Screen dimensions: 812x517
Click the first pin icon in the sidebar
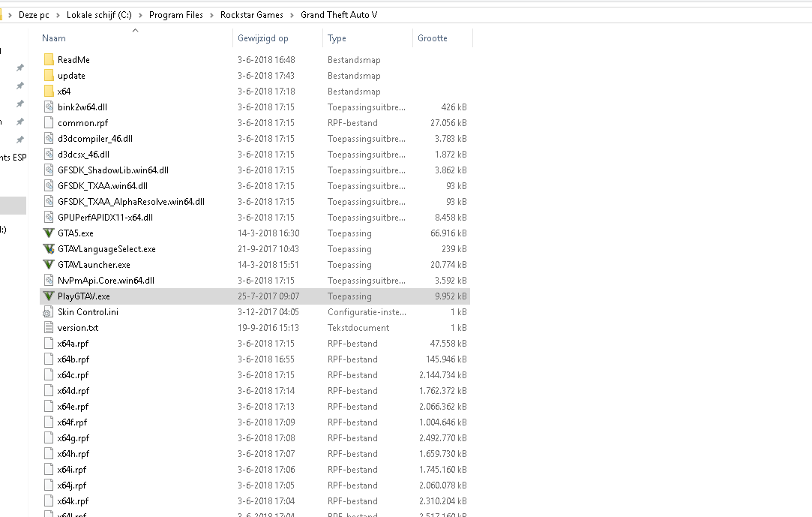coord(19,68)
